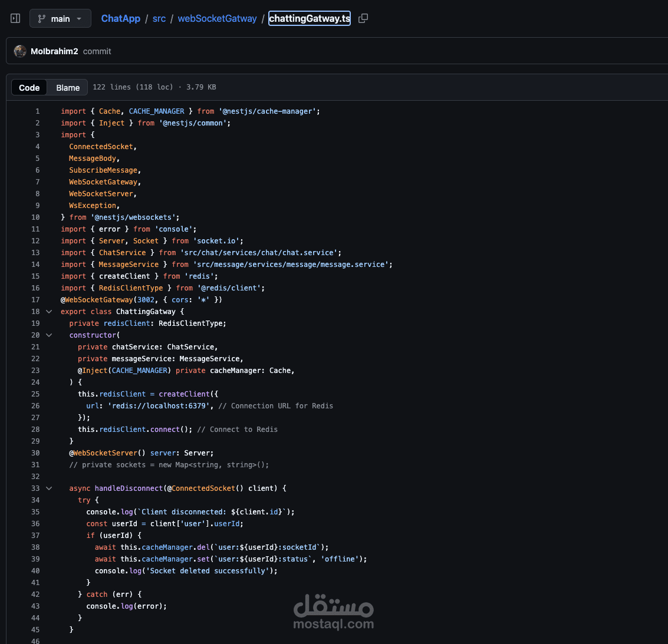Switch to the Blame view tab

pyautogui.click(x=68, y=87)
